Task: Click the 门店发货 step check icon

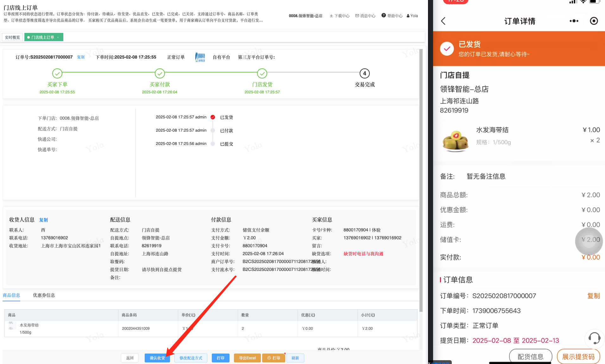Action: click(x=262, y=73)
